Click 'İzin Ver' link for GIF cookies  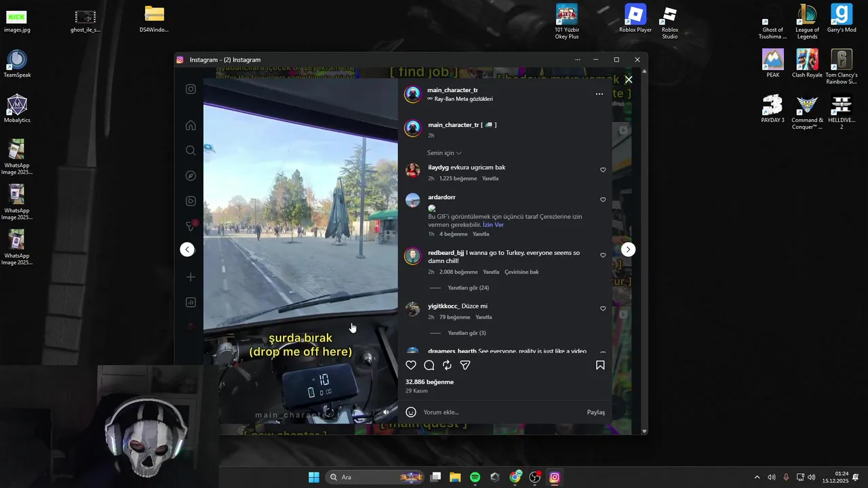(x=493, y=225)
